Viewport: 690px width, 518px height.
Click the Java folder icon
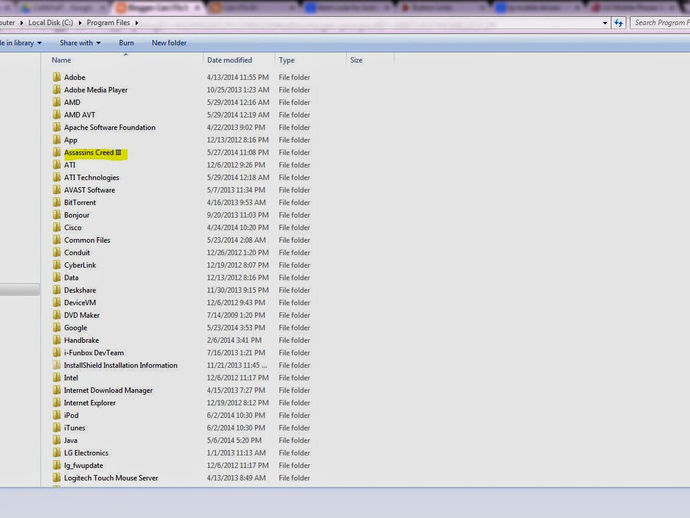[57, 441]
